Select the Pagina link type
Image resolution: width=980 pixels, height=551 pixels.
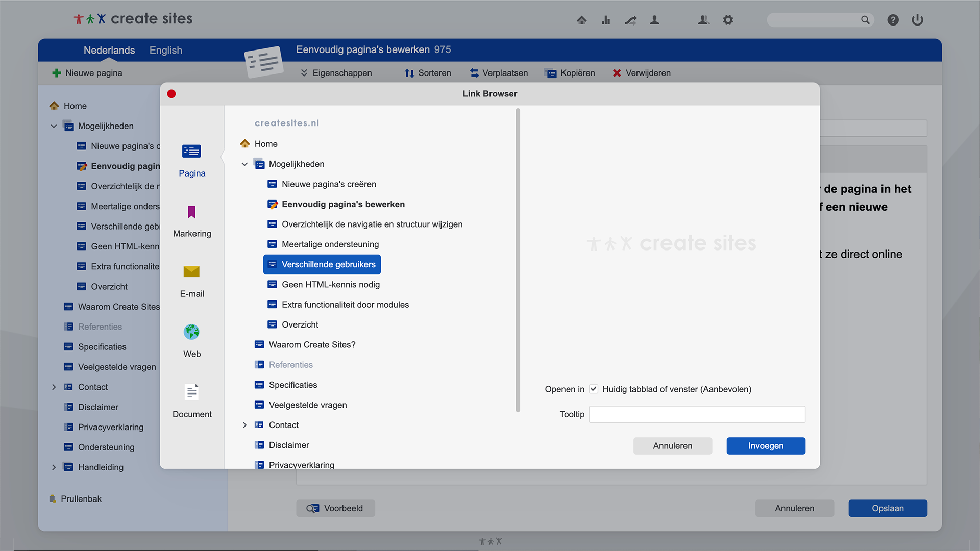[x=192, y=161]
